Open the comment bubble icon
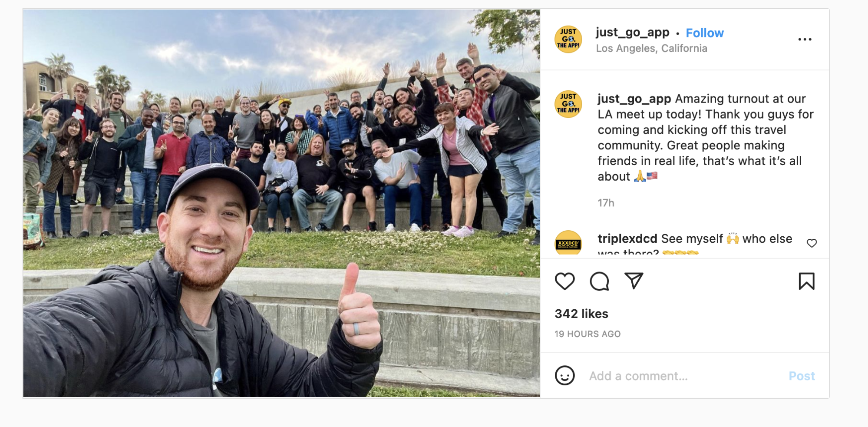Screen dimensions: 868x427 coord(599,281)
